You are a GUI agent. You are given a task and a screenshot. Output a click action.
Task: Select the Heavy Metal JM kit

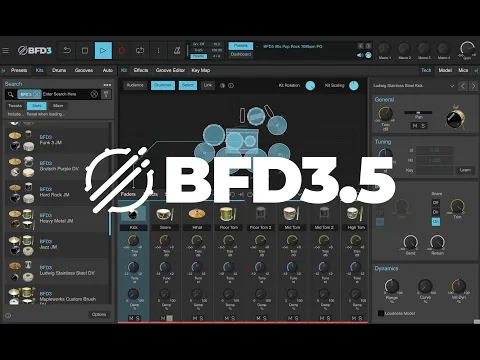[57, 218]
